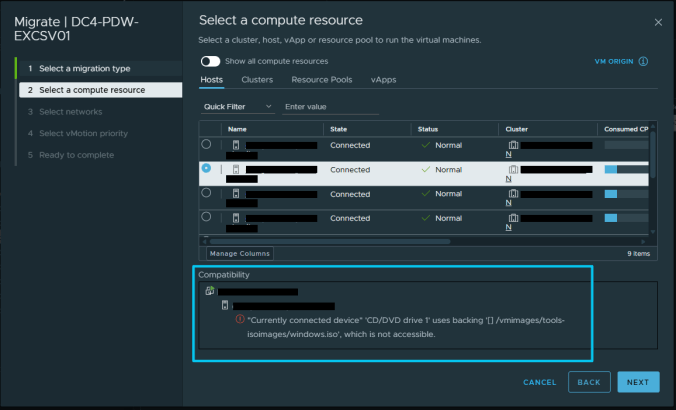
Task: Select the third host radio button
Action: (x=206, y=193)
